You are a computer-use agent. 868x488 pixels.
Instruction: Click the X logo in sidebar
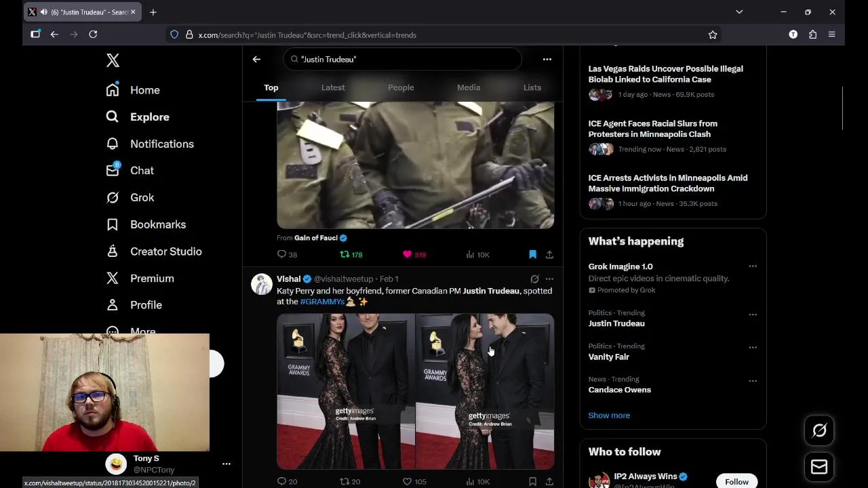[x=113, y=60]
